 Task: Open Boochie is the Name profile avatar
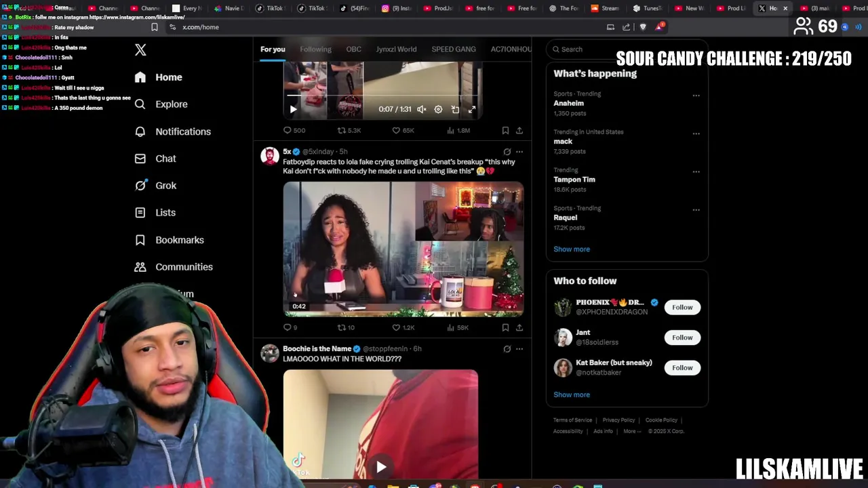[270, 353]
